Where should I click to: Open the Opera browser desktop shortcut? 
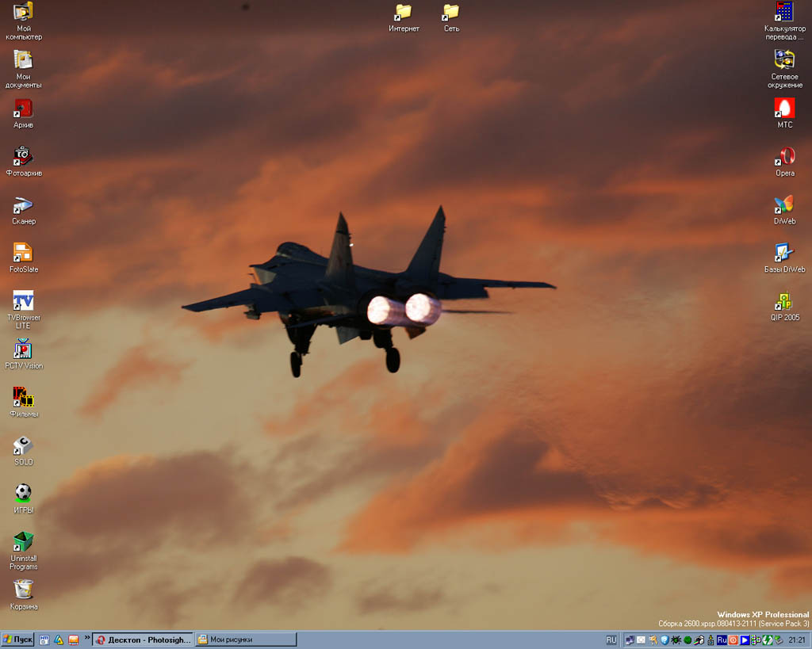784,156
